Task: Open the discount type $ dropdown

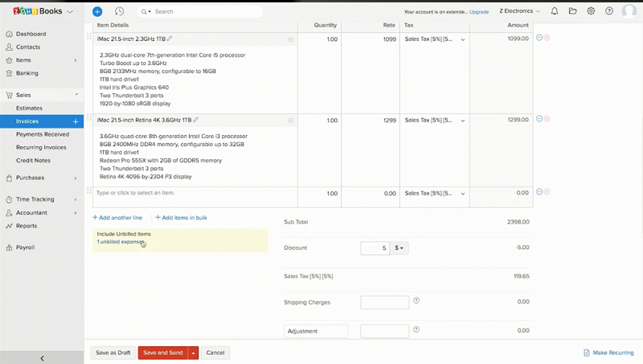Action: pos(399,248)
